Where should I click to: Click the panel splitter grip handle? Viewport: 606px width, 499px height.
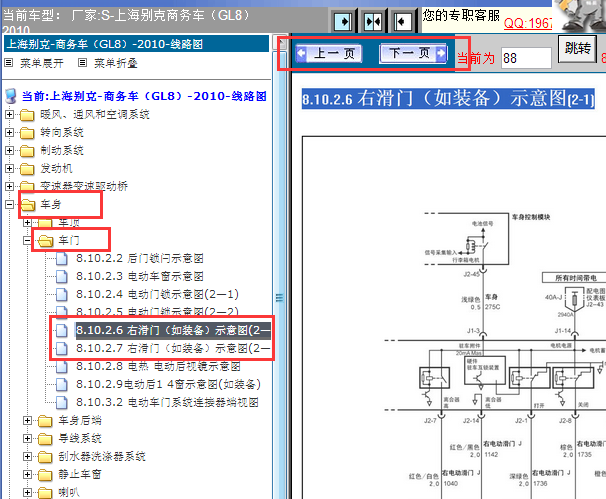pos(279,298)
